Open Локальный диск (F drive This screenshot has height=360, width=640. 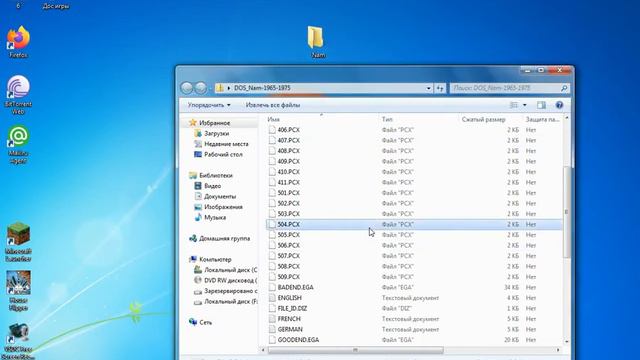click(230, 302)
